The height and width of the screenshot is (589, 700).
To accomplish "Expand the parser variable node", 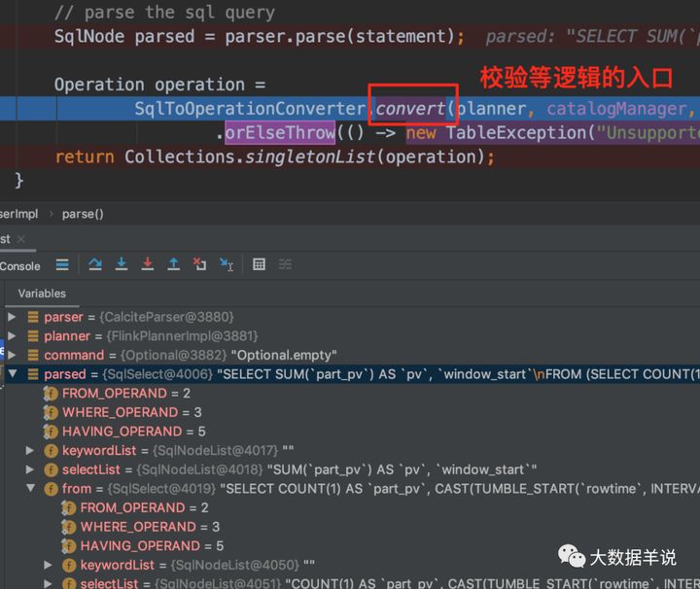I will click(x=12, y=317).
